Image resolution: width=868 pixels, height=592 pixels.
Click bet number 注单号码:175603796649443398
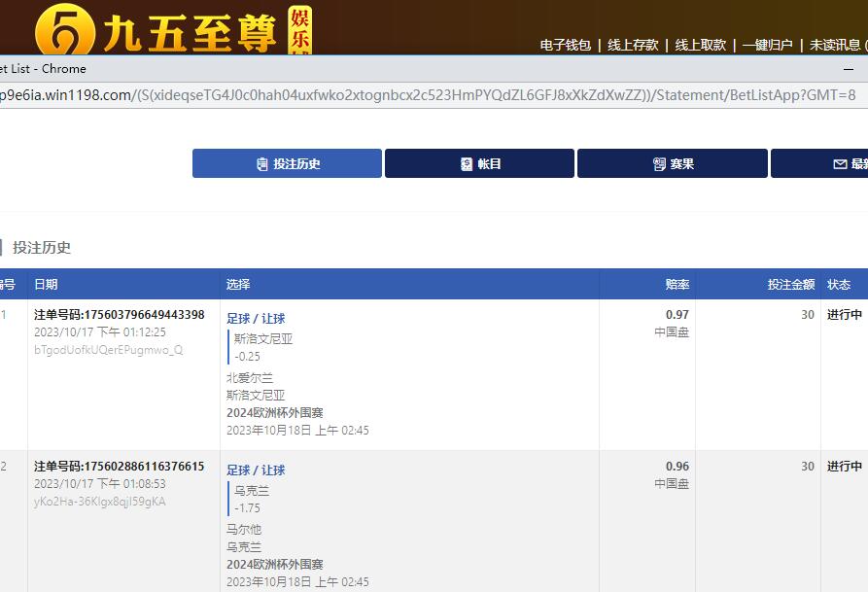pos(119,315)
